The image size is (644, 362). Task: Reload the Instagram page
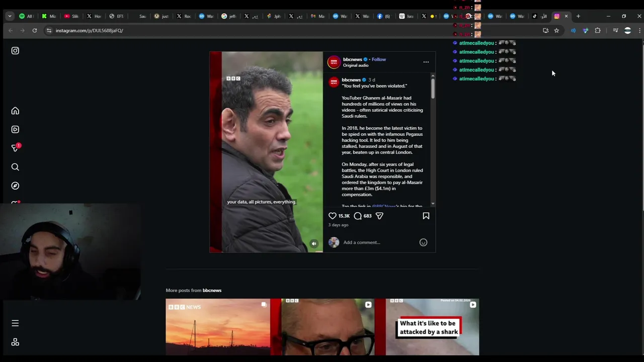(34, 31)
